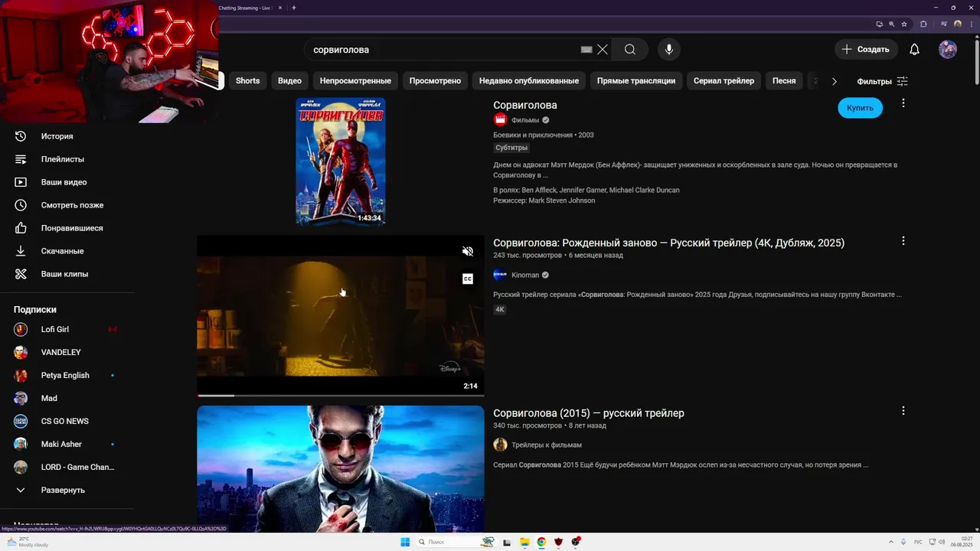980x551 pixels.
Task: Open YouTube notifications bell
Action: point(914,50)
